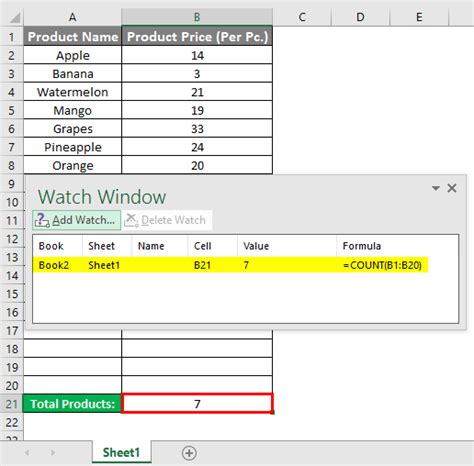Add a new sheet with the plus icon
Screen dimensions: 474x466
[189, 453]
